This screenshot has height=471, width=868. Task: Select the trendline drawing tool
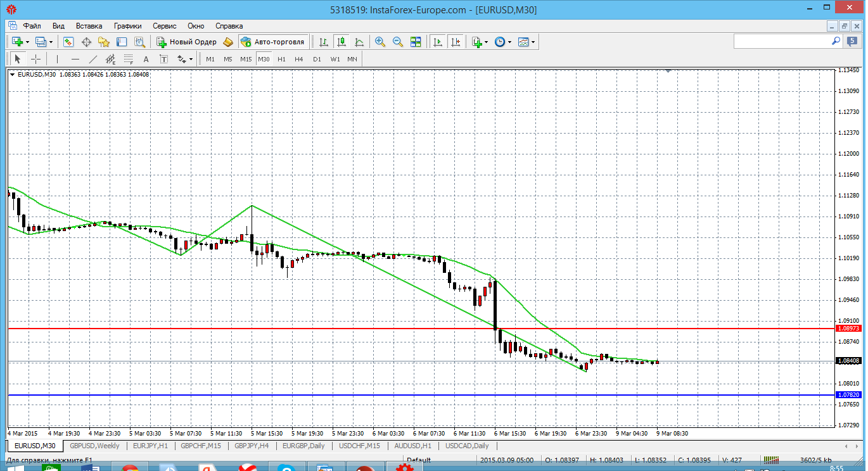tap(93, 59)
